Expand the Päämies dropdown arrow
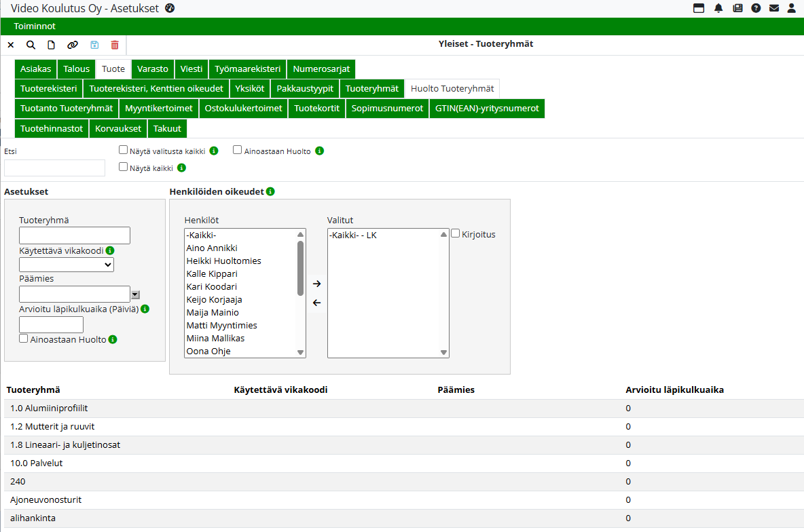Image resolution: width=804 pixels, height=532 pixels. 135,294
